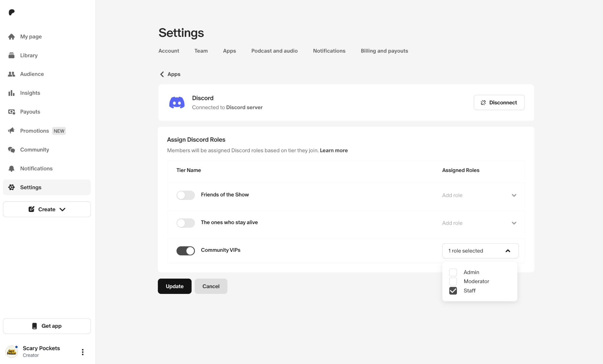Disable the Community VIPs toggle

point(185,251)
